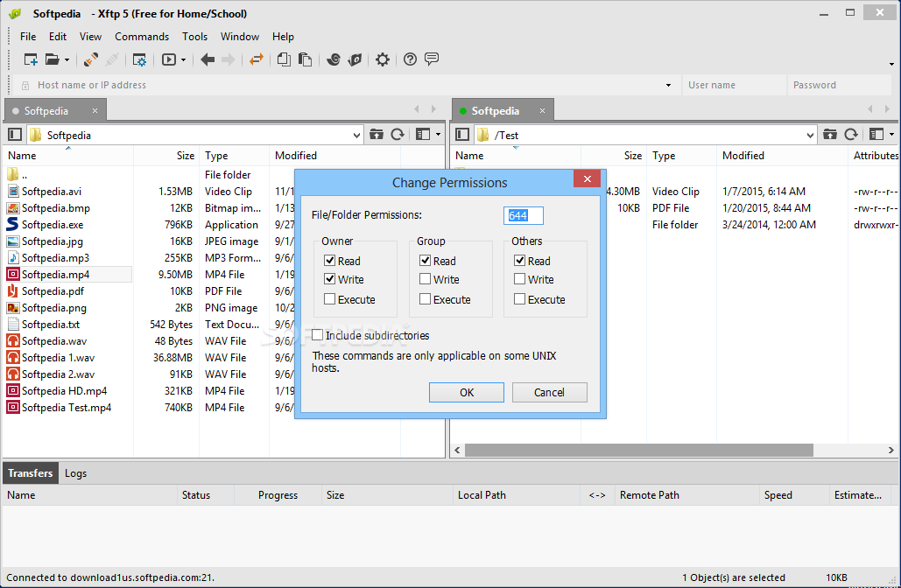Expand the toolbar overflow arrow at far right
Image resolution: width=901 pixels, height=588 pixels.
pos(891,64)
